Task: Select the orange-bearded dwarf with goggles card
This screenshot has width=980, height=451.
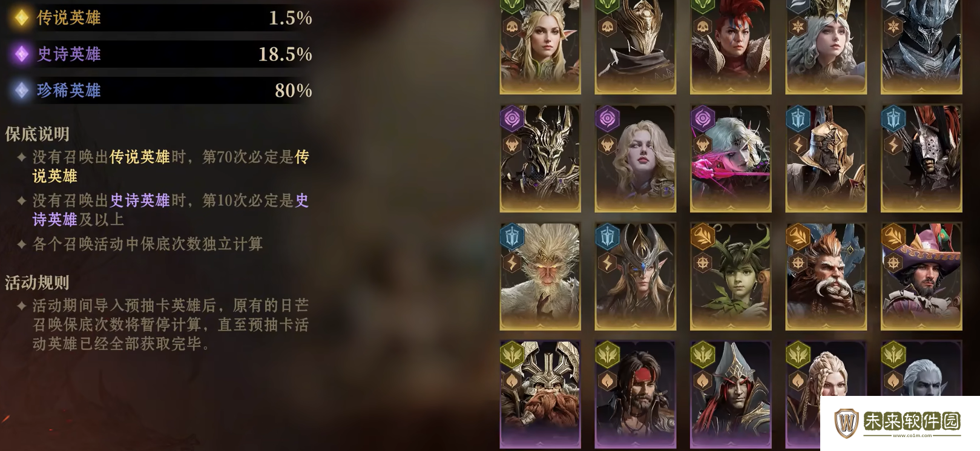Action: 826,276
